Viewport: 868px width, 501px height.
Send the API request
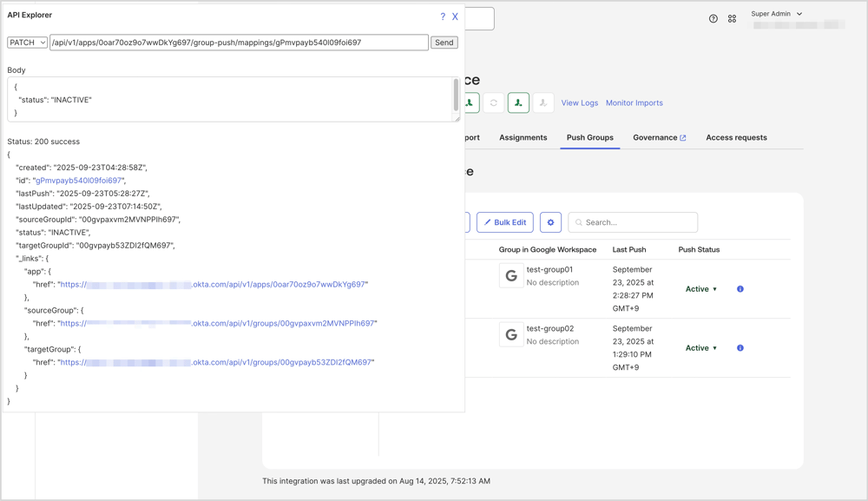tap(444, 43)
